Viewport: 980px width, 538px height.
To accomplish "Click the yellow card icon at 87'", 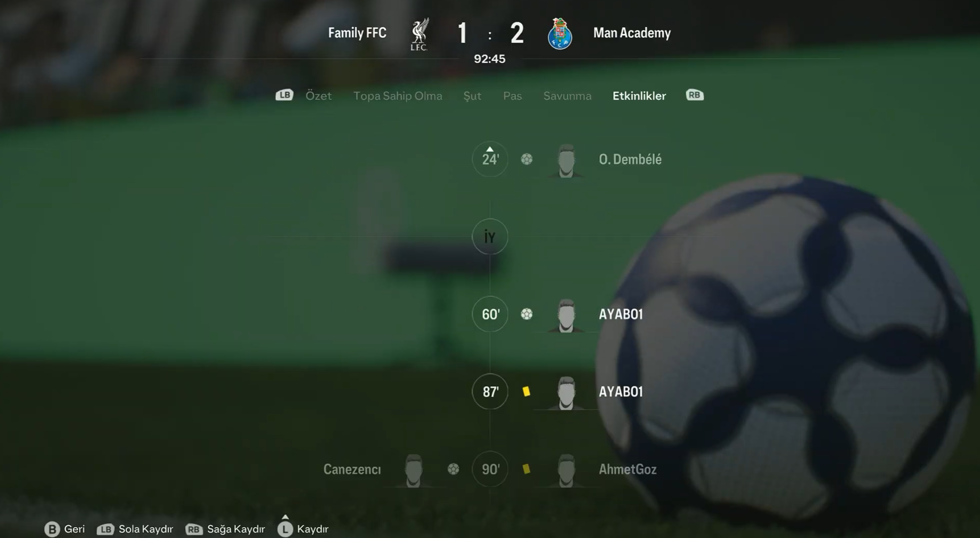I will (526, 391).
